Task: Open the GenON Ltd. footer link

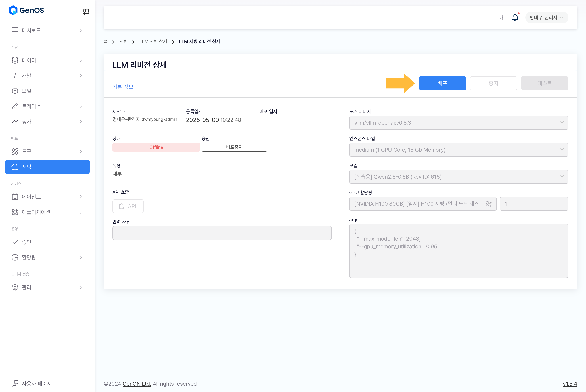Action: click(137, 384)
